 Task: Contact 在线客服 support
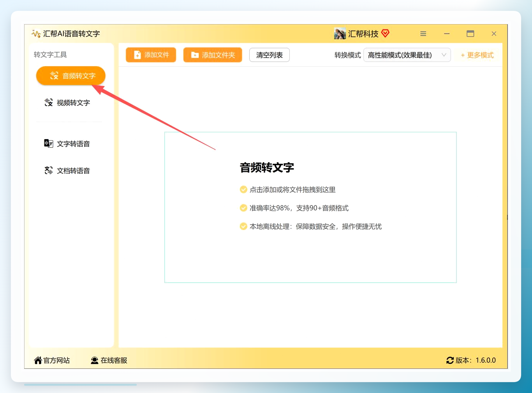(109, 360)
